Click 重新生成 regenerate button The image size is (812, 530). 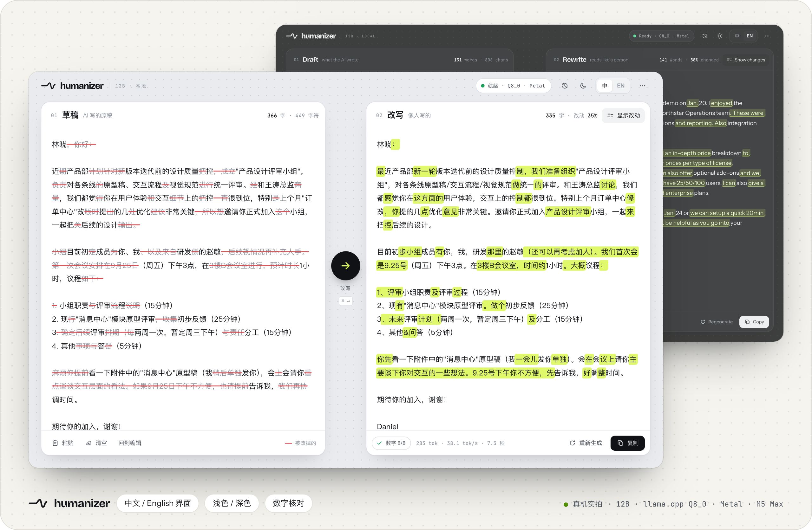(x=586, y=443)
